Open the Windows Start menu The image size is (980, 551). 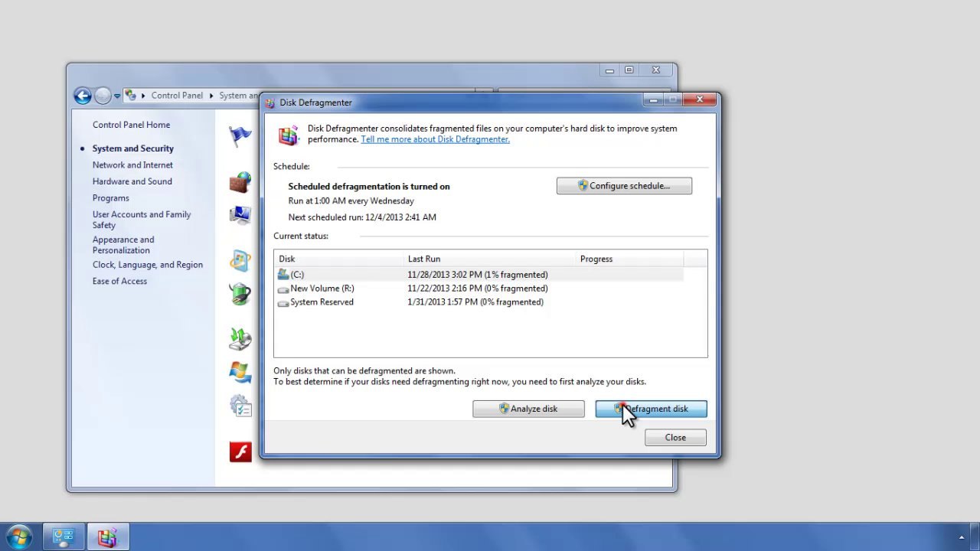[x=19, y=537]
